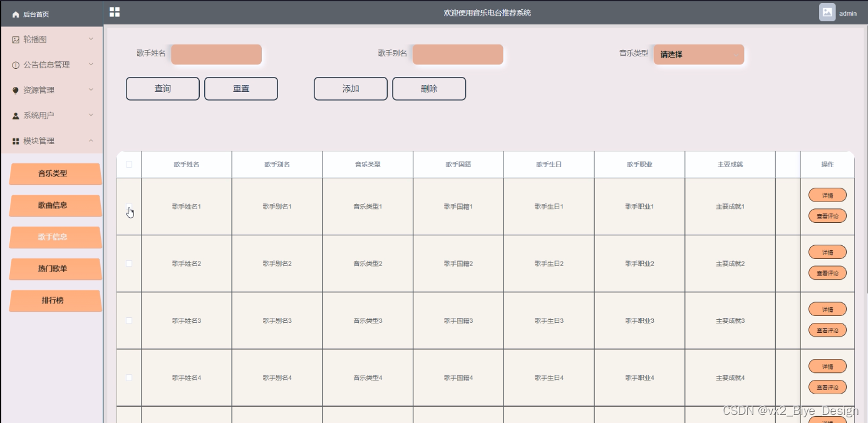Toggle the select-all checkbox in table header

[129, 165]
